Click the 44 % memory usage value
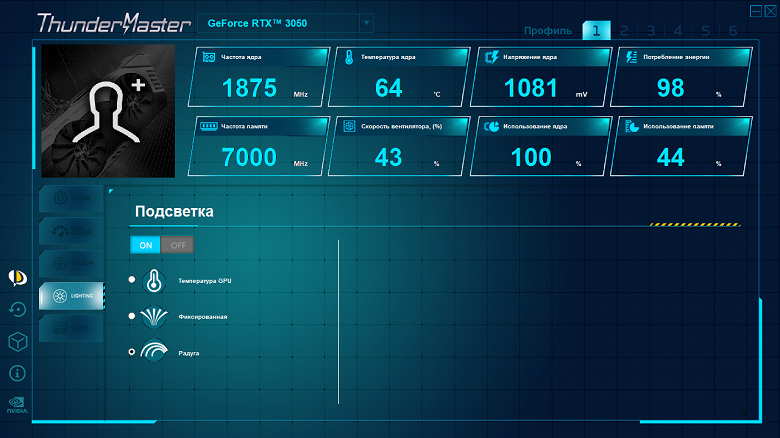The image size is (780, 438). [671, 157]
